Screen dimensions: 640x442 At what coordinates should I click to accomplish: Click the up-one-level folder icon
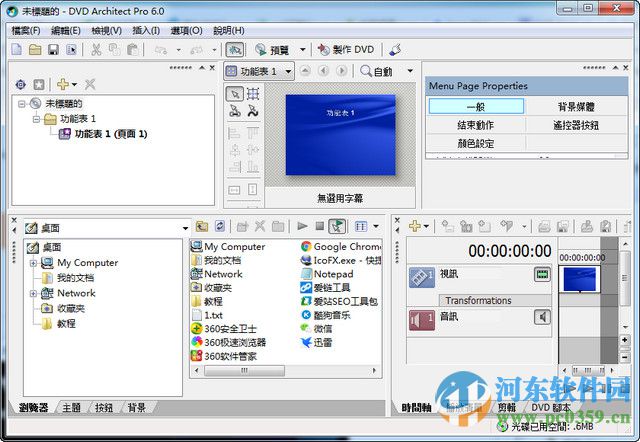[202, 226]
